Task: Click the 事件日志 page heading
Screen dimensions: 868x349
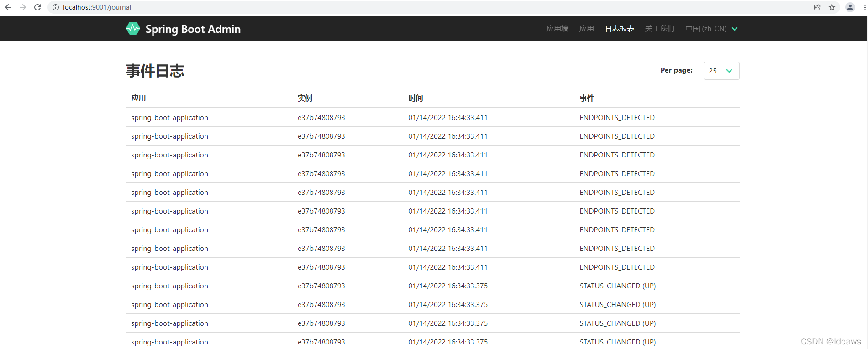Action: click(155, 71)
